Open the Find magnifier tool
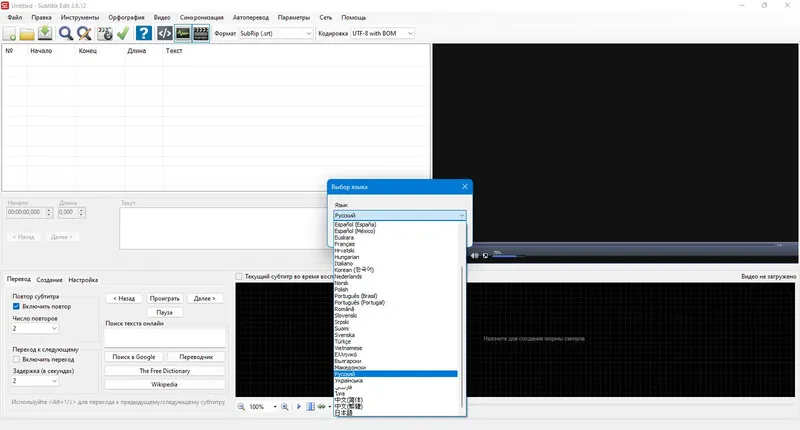800x430 pixels. (65, 34)
